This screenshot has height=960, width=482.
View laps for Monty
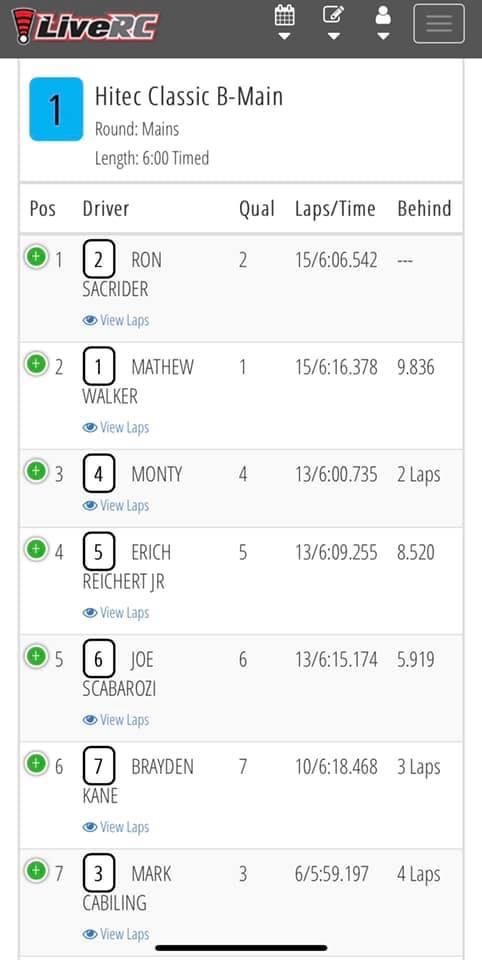116,505
